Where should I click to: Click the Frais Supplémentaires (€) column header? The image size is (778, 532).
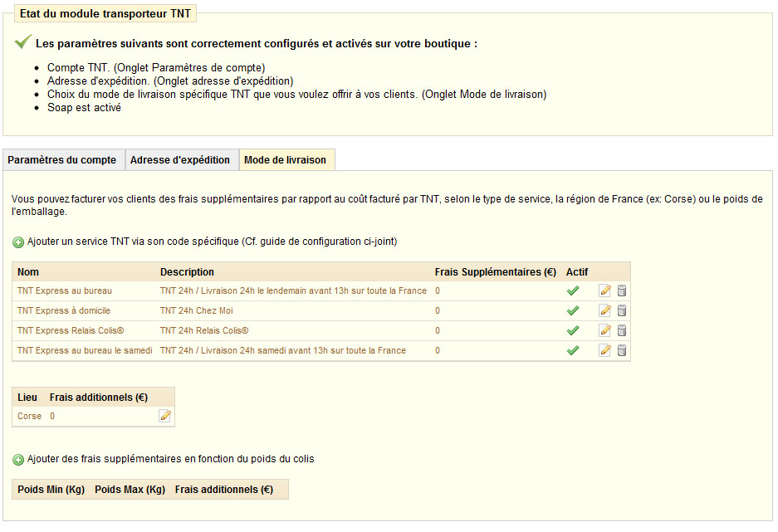tap(496, 271)
